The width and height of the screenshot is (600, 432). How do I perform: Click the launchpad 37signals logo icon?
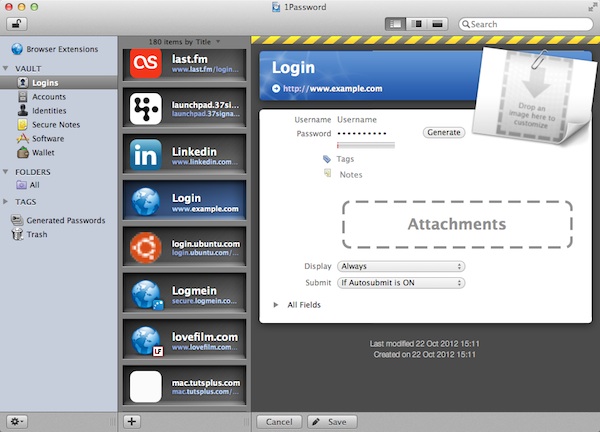pos(145,108)
